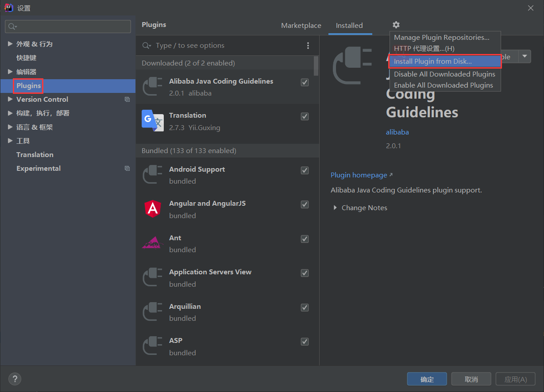Image resolution: width=544 pixels, height=392 pixels.
Task: Click the Arquillian plugin icon
Action: click(x=153, y=312)
